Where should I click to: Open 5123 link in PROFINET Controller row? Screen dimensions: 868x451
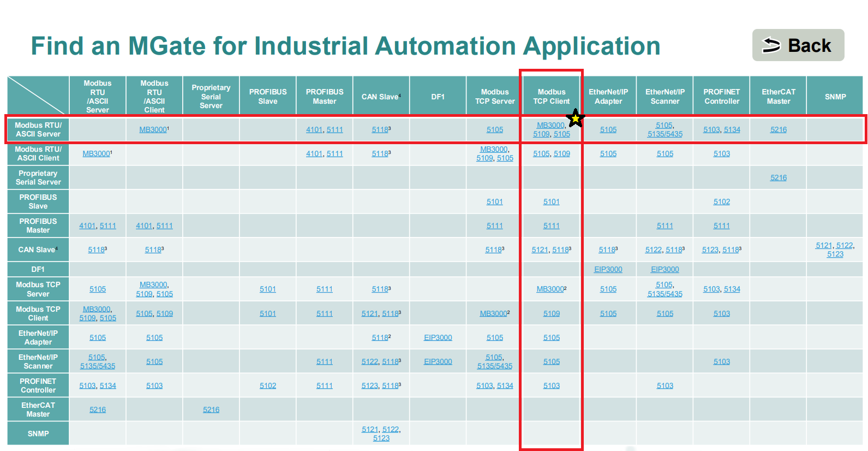click(x=370, y=385)
